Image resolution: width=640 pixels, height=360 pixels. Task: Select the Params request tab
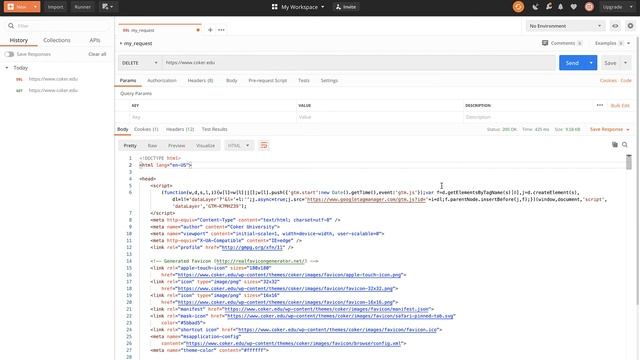coord(128,80)
